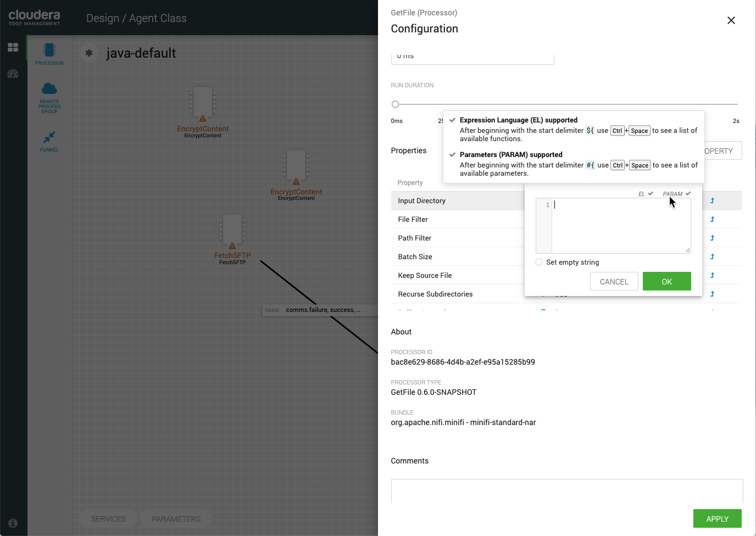Click the green APPLY button

tap(718, 518)
